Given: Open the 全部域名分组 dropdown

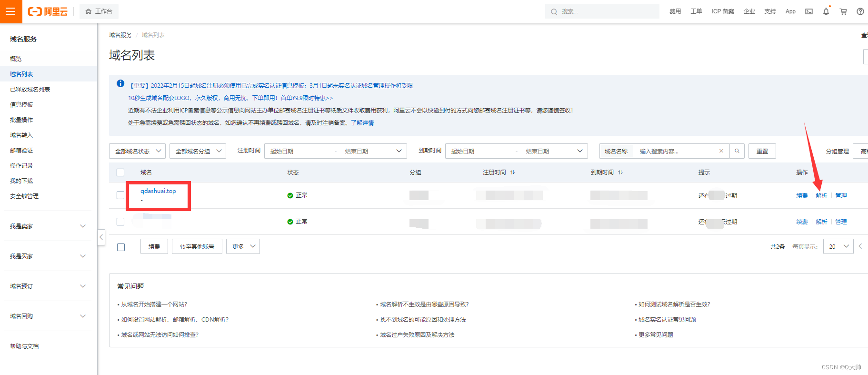Looking at the screenshot, I should click(198, 151).
